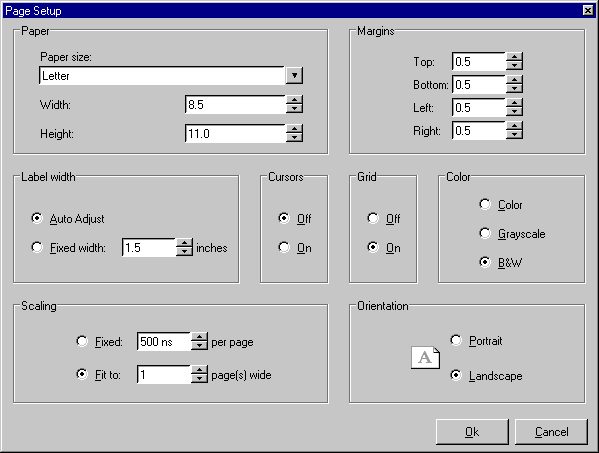Decrease the Fixed 500 ns per page spinner
The width and height of the screenshot is (599, 453).
click(199, 345)
